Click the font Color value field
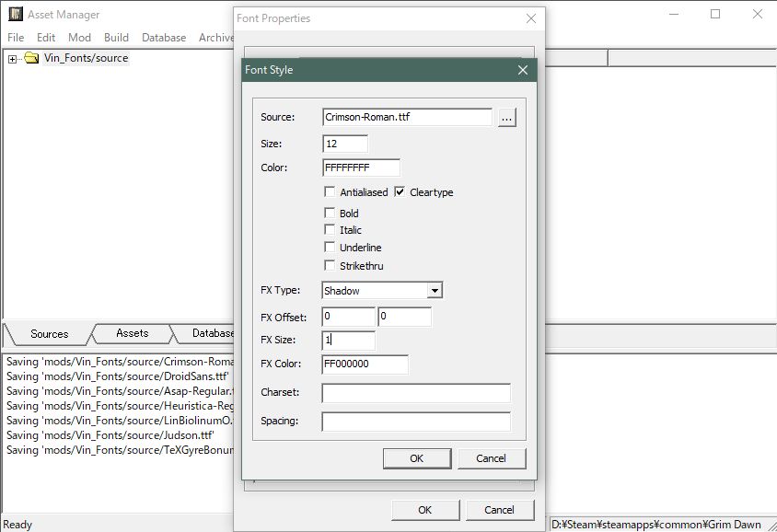 [x=361, y=168]
